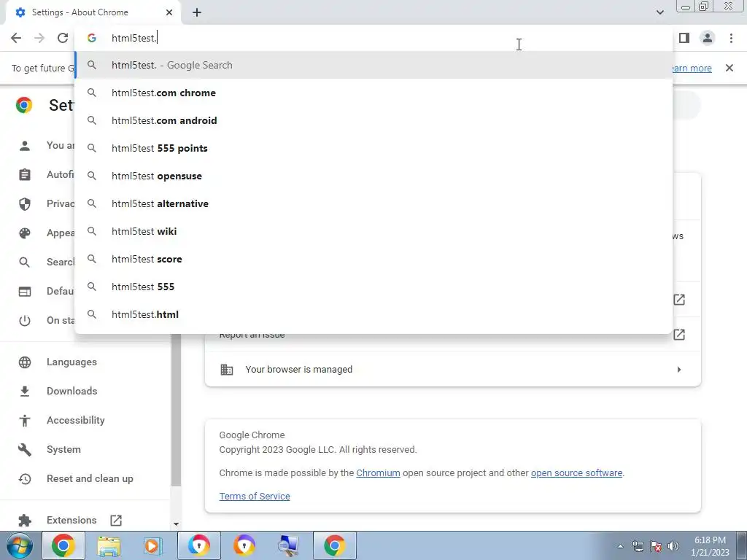Follow the Chromium link

point(379,472)
